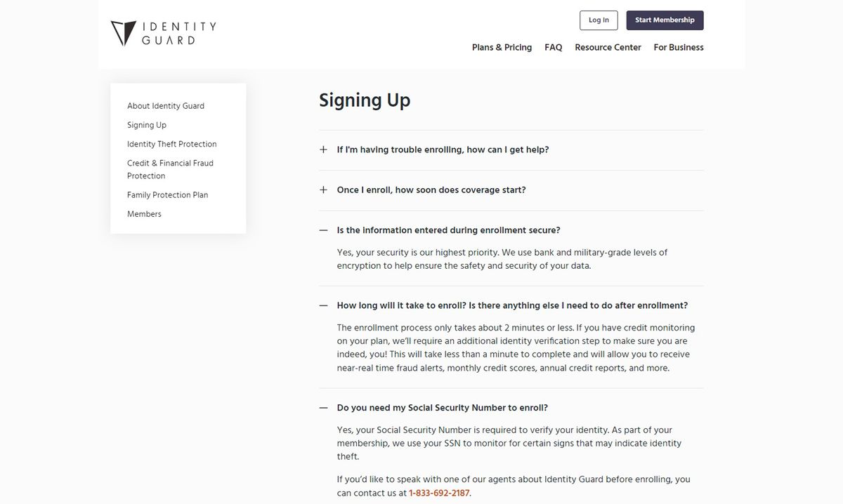Click minus icon next to enrollment time question

pyautogui.click(x=323, y=305)
